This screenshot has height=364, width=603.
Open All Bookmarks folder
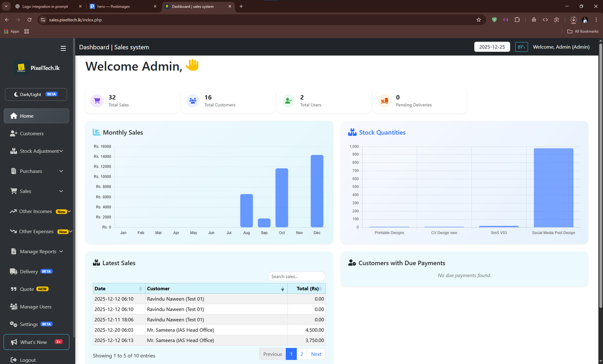[583, 32]
